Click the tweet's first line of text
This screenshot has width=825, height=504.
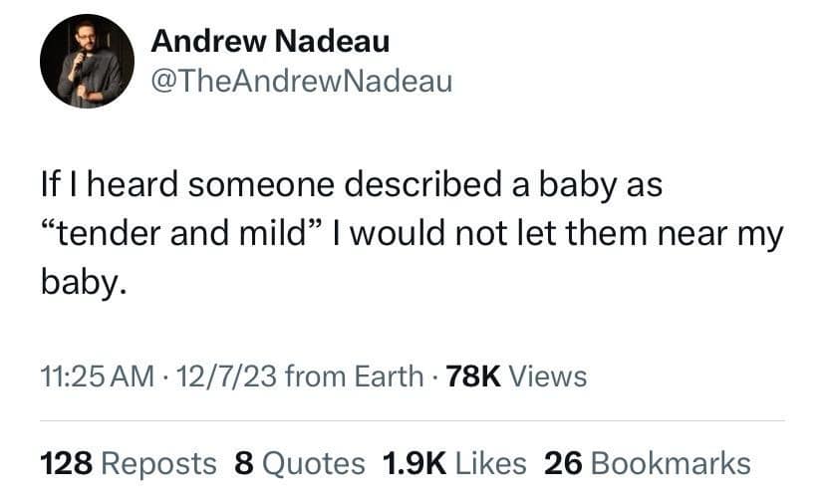[x=351, y=185]
